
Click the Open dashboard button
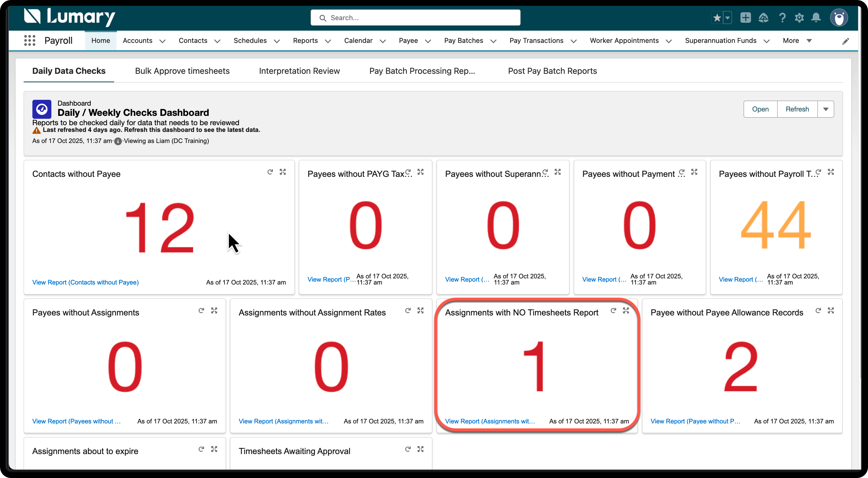point(760,109)
